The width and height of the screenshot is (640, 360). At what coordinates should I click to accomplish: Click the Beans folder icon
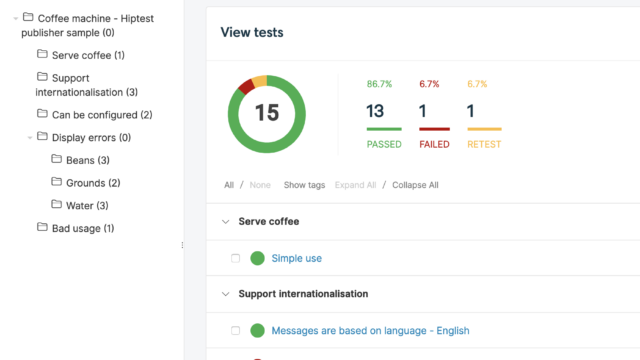pos(56,159)
